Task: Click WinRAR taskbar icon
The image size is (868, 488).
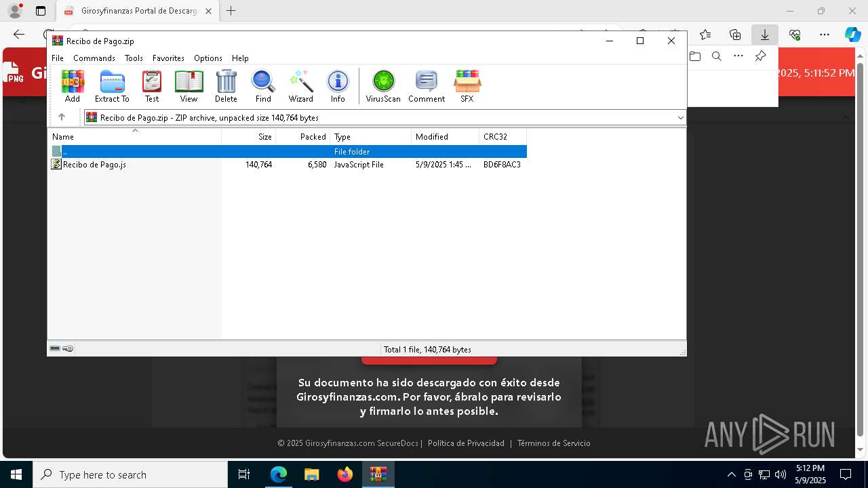Action: (x=378, y=474)
